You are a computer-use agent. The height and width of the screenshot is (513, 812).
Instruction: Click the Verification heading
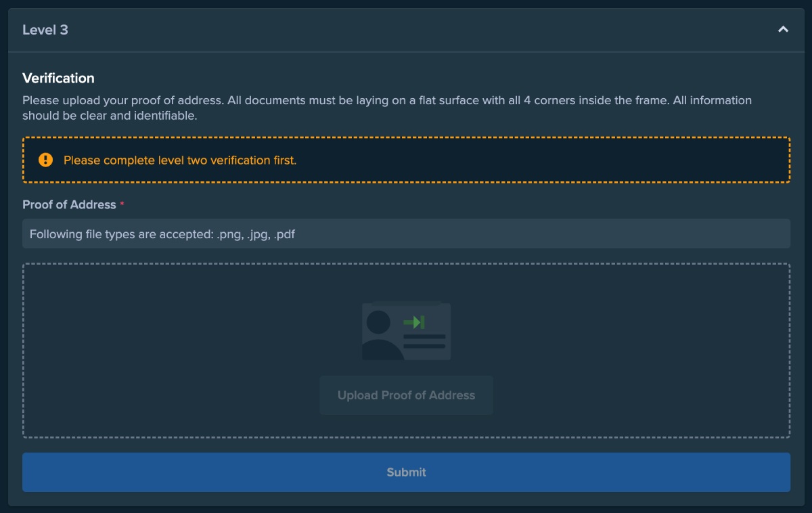[x=58, y=78]
